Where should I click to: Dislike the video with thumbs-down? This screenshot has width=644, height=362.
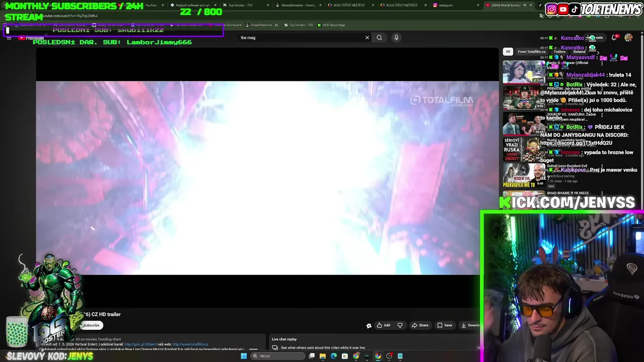tap(400, 325)
